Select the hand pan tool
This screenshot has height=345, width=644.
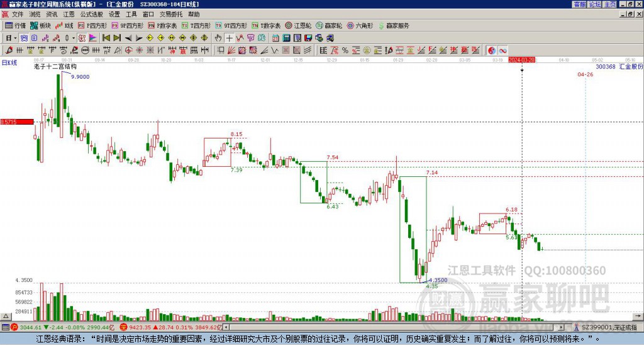coord(218,38)
